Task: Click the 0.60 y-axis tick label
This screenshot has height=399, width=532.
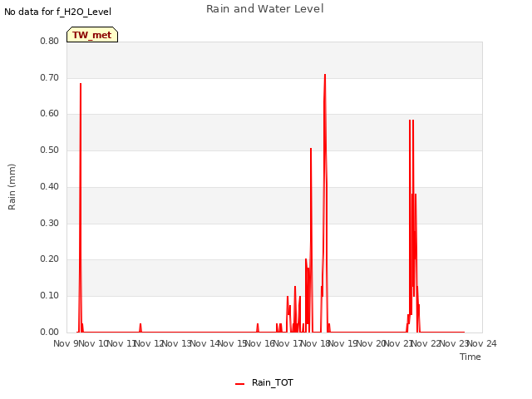Action: (x=50, y=114)
